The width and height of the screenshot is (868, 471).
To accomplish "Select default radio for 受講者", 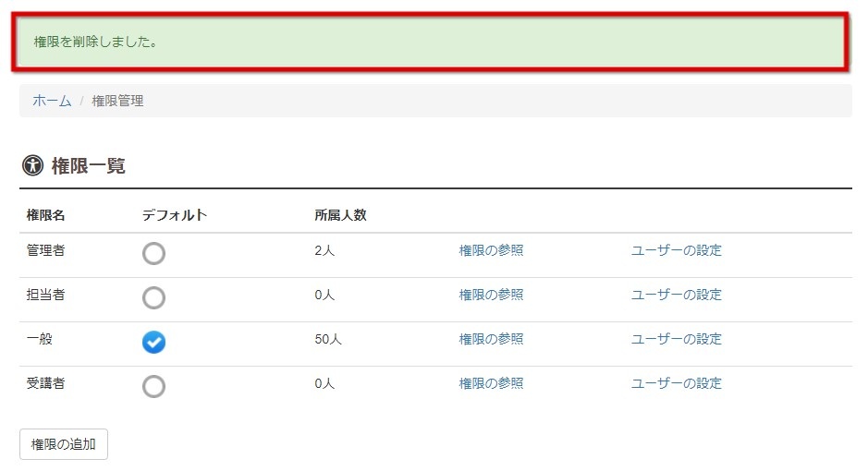I will coord(153,386).
